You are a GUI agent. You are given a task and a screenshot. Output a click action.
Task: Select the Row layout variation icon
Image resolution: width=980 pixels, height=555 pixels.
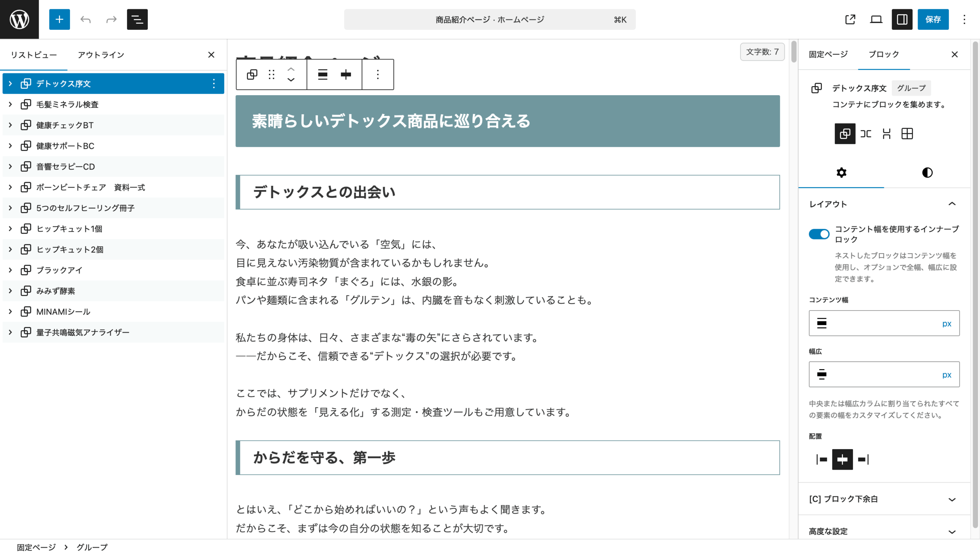(x=866, y=133)
